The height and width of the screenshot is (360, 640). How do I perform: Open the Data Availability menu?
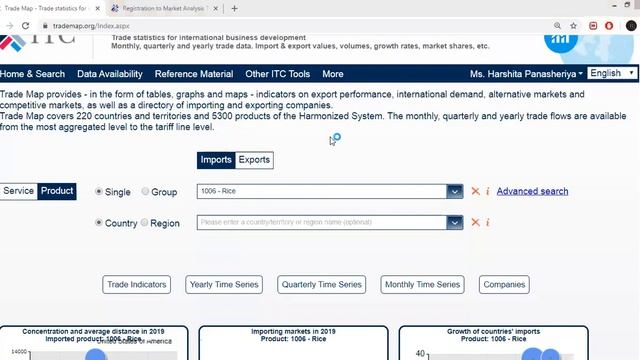[x=110, y=74]
